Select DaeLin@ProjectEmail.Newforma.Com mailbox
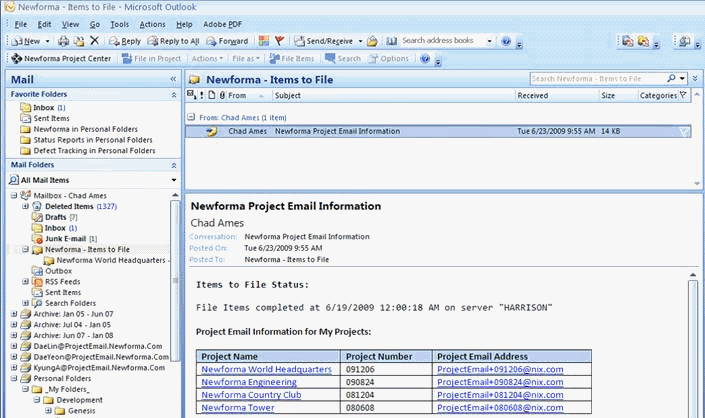 click(93, 346)
